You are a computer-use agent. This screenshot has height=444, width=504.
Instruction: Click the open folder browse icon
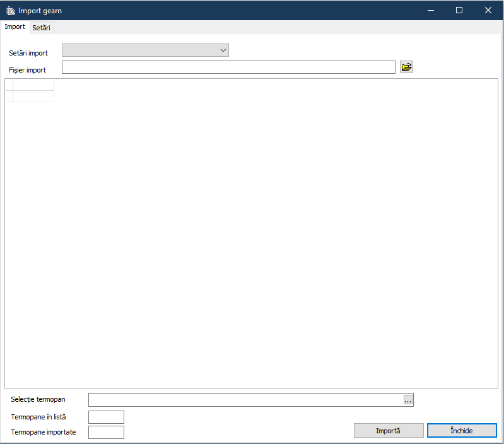[406, 67]
